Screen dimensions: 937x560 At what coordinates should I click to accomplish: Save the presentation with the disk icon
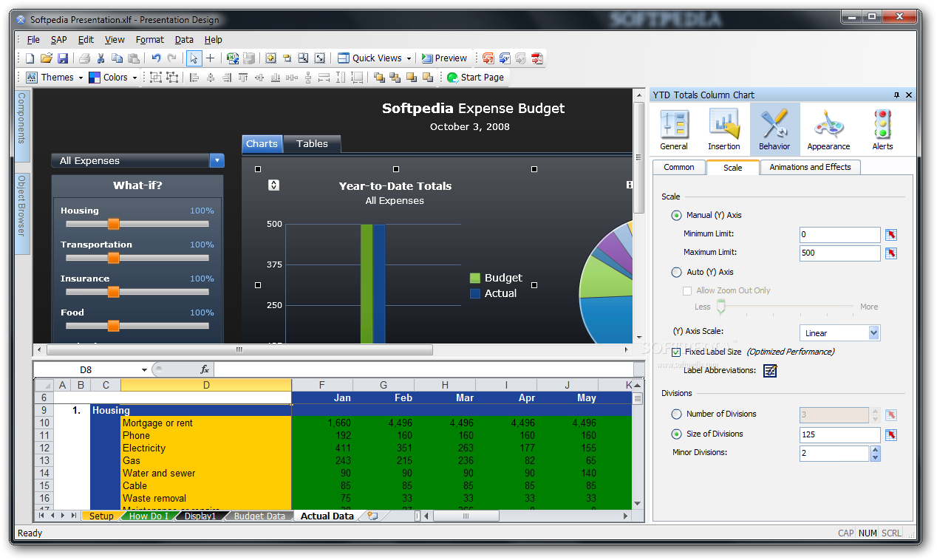click(63, 58)
